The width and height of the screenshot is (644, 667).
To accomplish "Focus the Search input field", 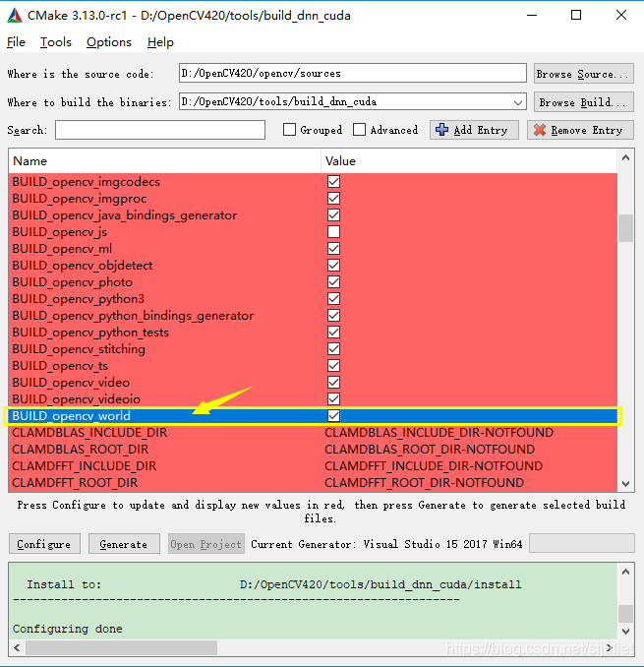I will click(x=160, y=130).
